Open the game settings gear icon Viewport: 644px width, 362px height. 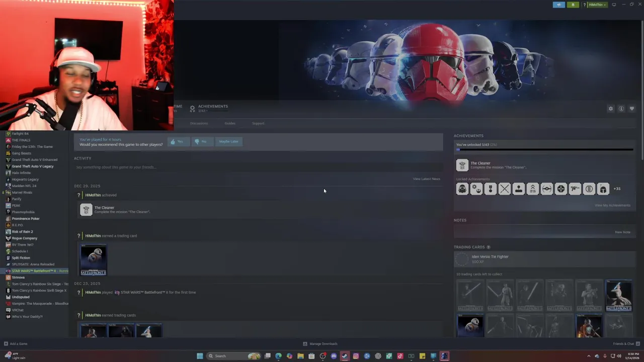pos(611,109)
